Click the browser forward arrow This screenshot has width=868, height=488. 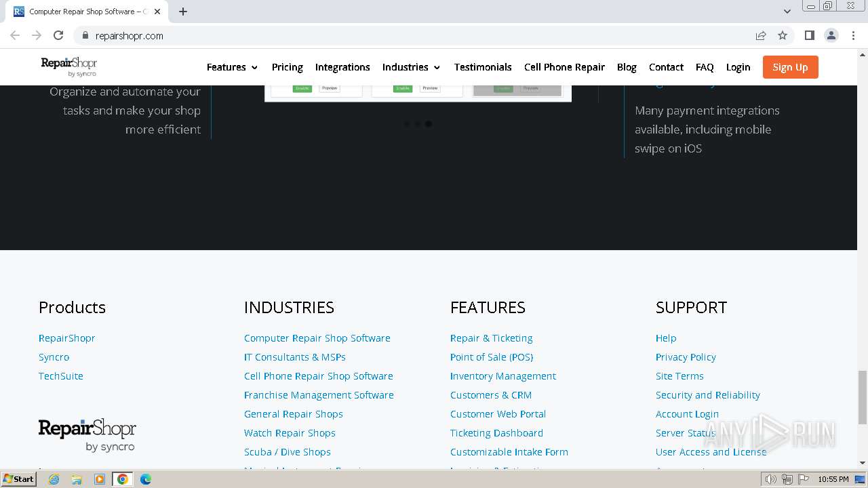pyautogui.click(x=37, y=35)
